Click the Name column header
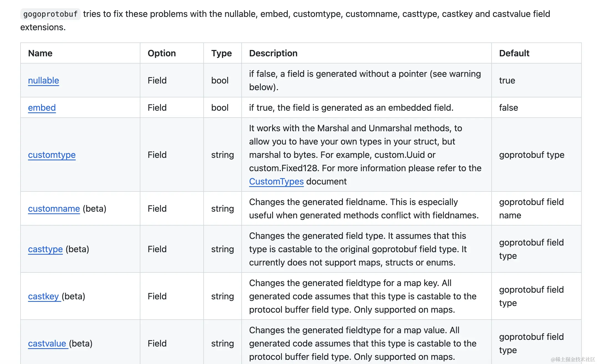The width and height of the screenshot is (597, 364). (40, 53)
